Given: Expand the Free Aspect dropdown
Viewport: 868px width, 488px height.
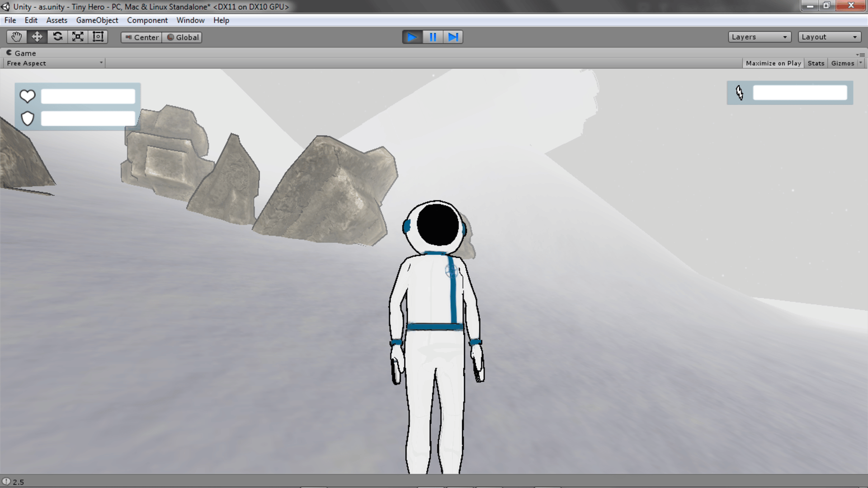Looking at the screenshot, I should coord(54,63).
